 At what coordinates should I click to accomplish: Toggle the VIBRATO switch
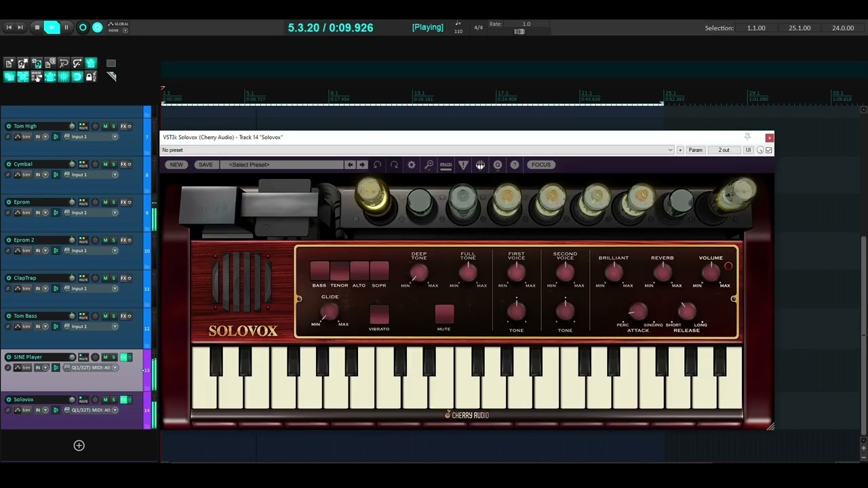(379, 314)
